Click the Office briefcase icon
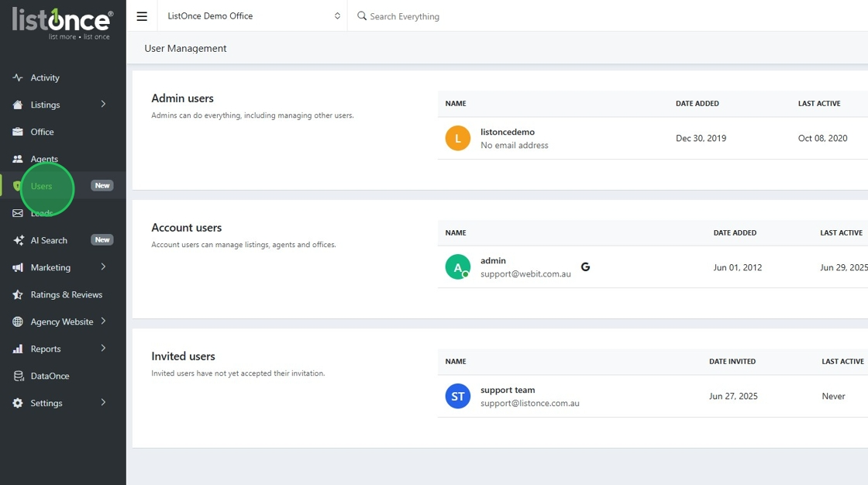The height and width of the screenshot is (485, 868). [18, 132]
